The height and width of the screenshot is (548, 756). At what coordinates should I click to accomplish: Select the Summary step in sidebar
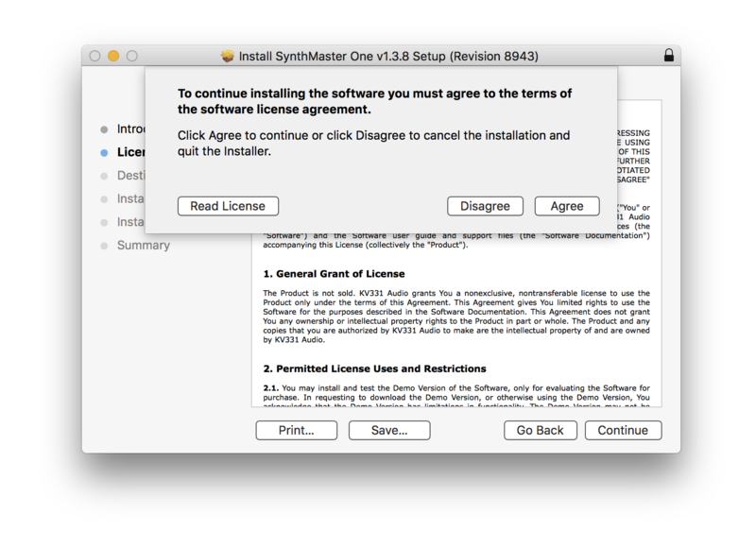[144, 245]
